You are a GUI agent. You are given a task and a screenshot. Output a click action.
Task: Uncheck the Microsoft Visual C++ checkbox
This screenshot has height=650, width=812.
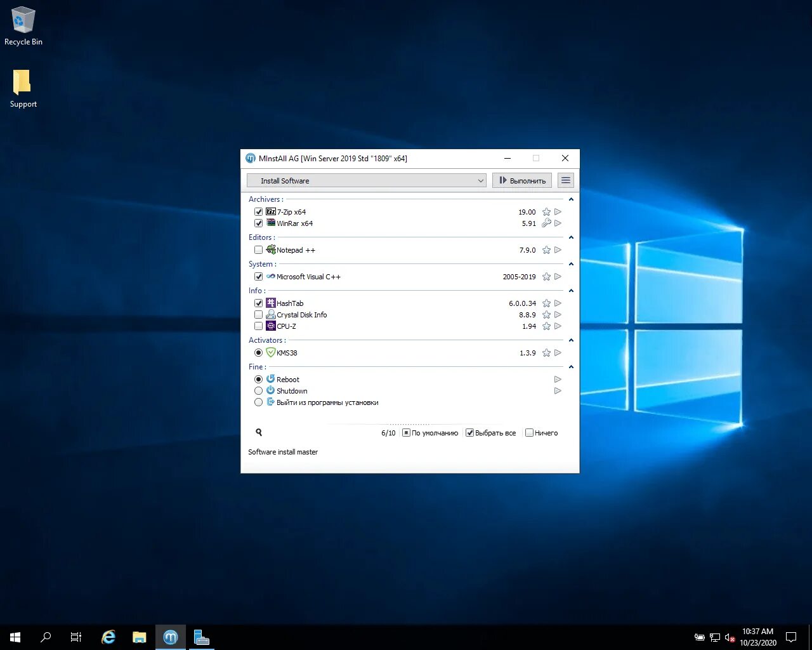coord(259,277)
